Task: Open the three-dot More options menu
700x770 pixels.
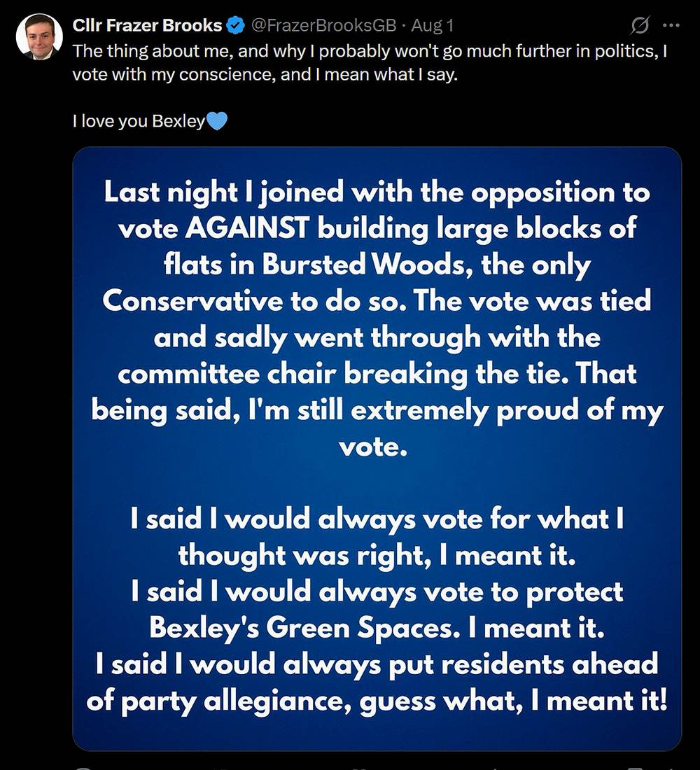Action: [x=671, y=26]
